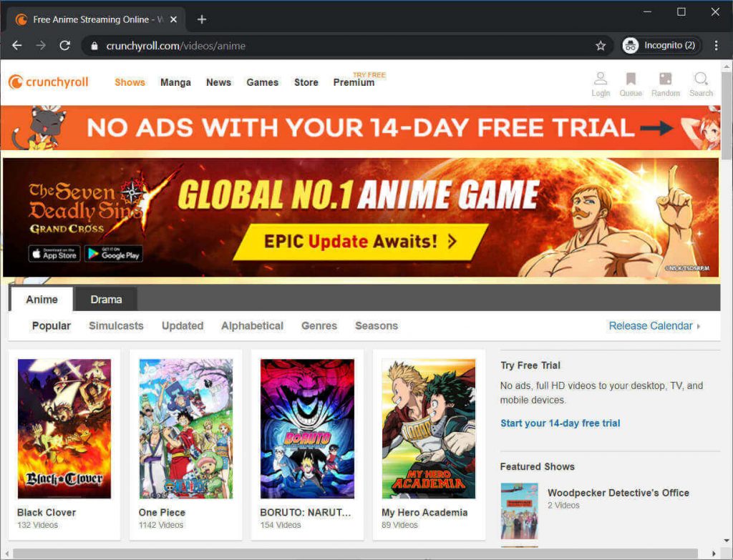This screenshot has height=560, width=733.
Task: Switch to the Drama tab
Action: 106,300
